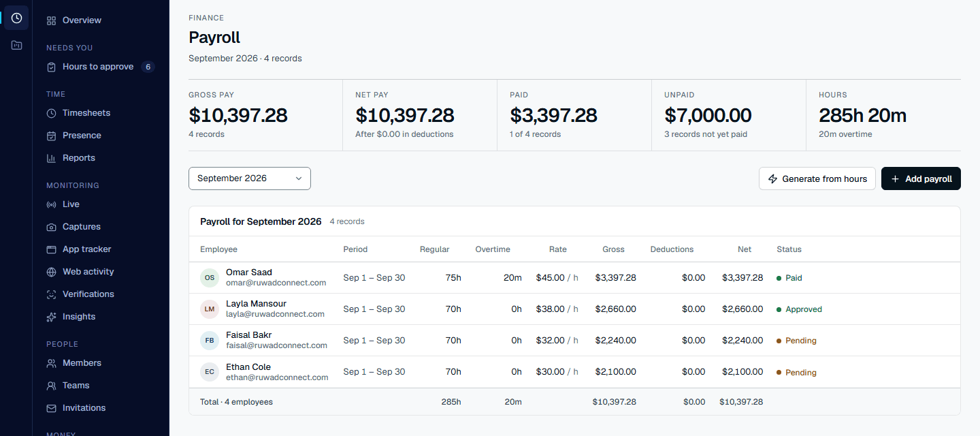This screenshot has height=436, width=980.
Task: Click the App tracker window icon
Action: (51, 249)
